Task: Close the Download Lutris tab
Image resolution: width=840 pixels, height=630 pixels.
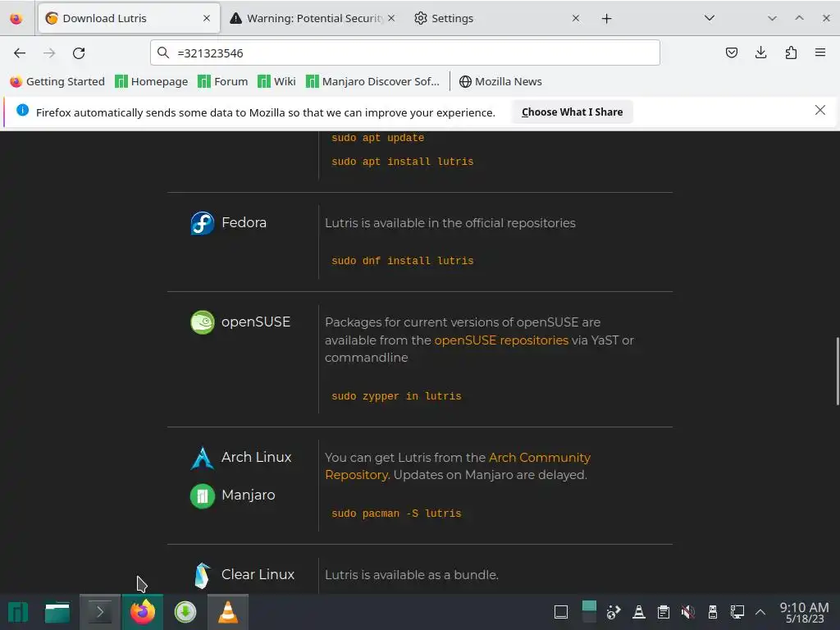Action: [206, 18]
